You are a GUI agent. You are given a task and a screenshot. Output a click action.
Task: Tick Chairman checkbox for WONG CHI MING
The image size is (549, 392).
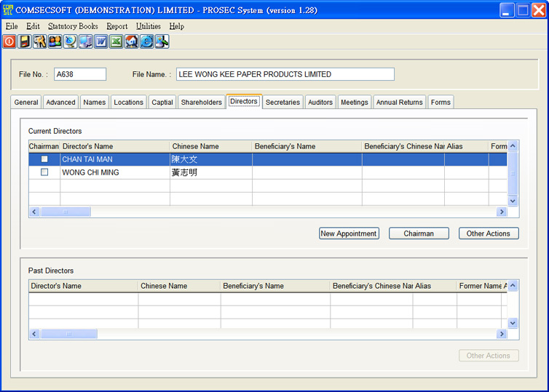click(44, 172)
